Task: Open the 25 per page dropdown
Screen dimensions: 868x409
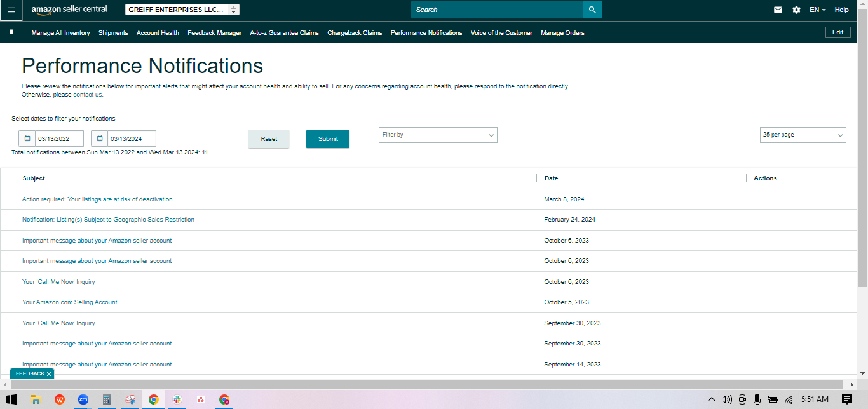Action: tap(803, 135)
